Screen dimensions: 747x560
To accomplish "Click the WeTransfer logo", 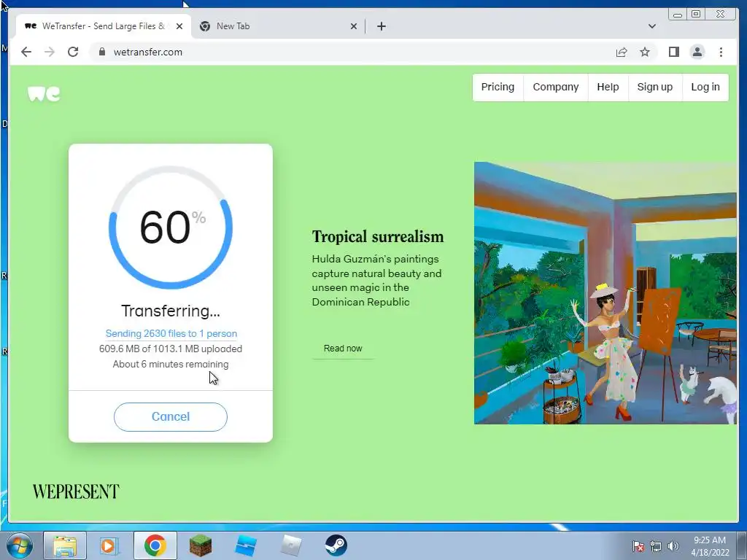I will click(x=44, y=93).
